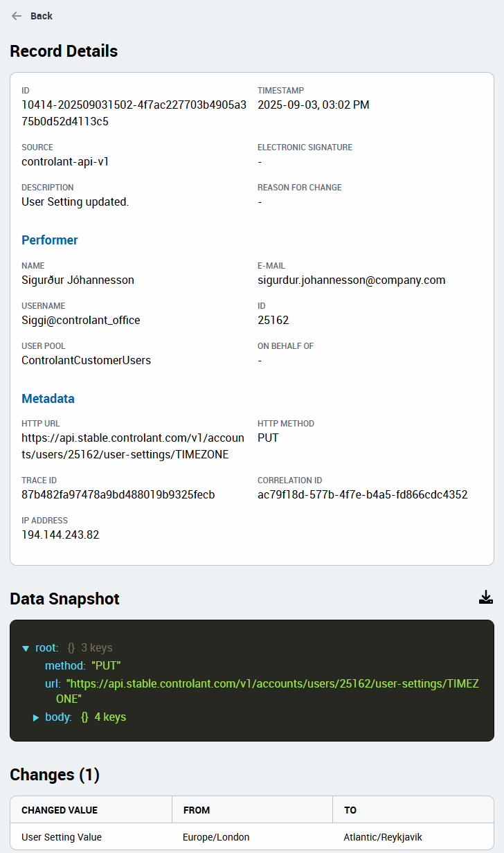Expand the body node showing 4 keys

[x=36, y=717]
